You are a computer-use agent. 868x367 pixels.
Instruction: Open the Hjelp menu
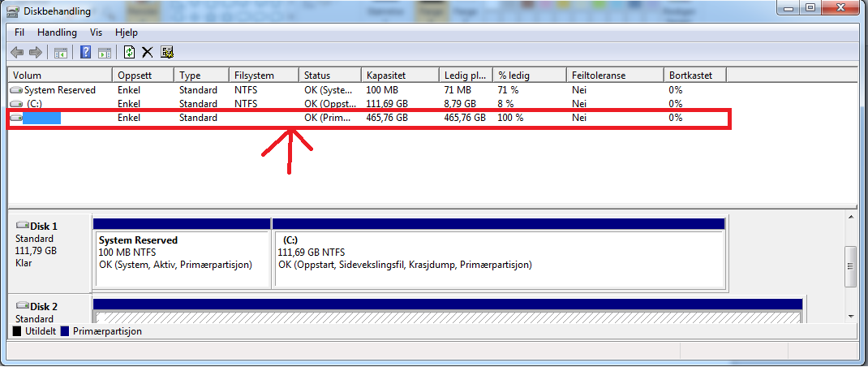coord(127,32)
